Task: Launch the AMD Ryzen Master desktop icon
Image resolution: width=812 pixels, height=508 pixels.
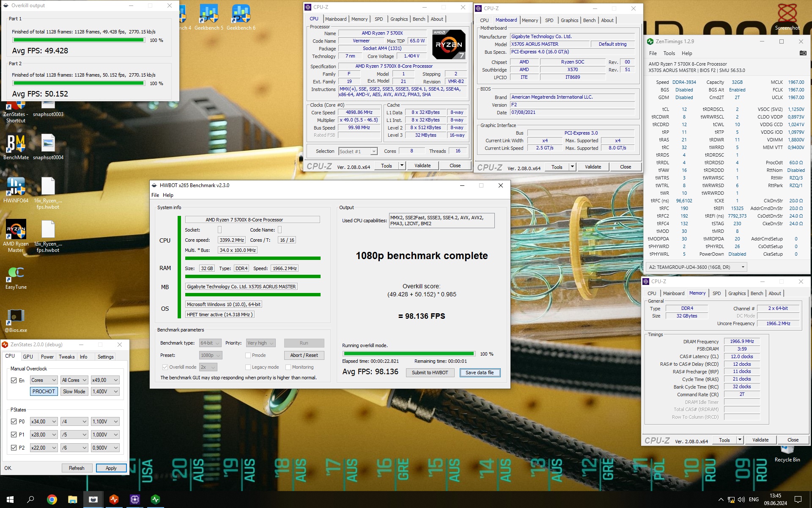Action: 16,236
